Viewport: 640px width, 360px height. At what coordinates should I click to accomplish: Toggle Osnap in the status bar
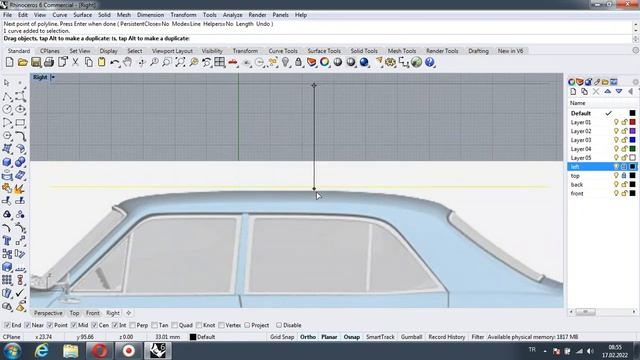point(351,337)
